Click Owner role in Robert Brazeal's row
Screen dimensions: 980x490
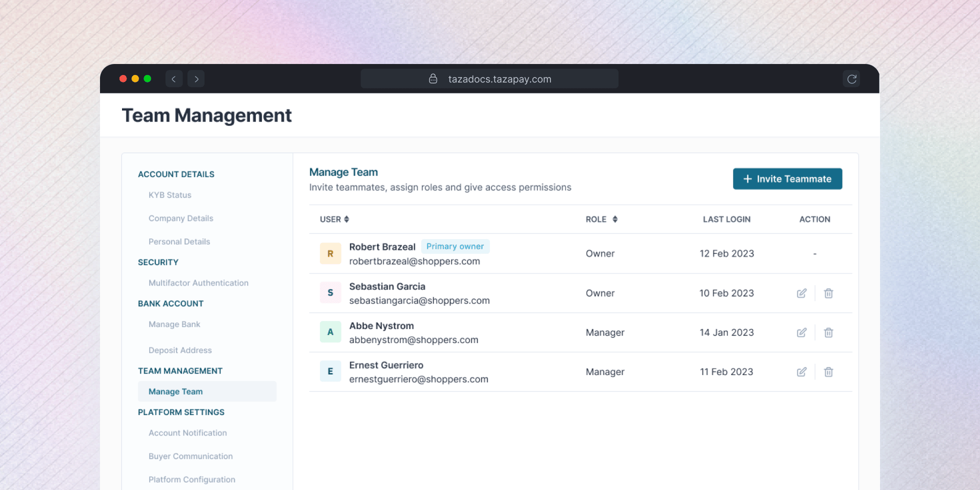coord(600,253)
